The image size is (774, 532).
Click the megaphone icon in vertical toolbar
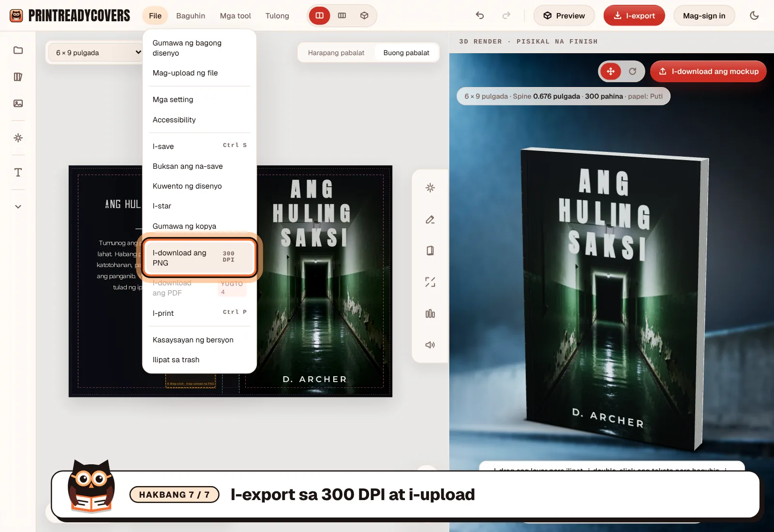[x=430, y=345]
